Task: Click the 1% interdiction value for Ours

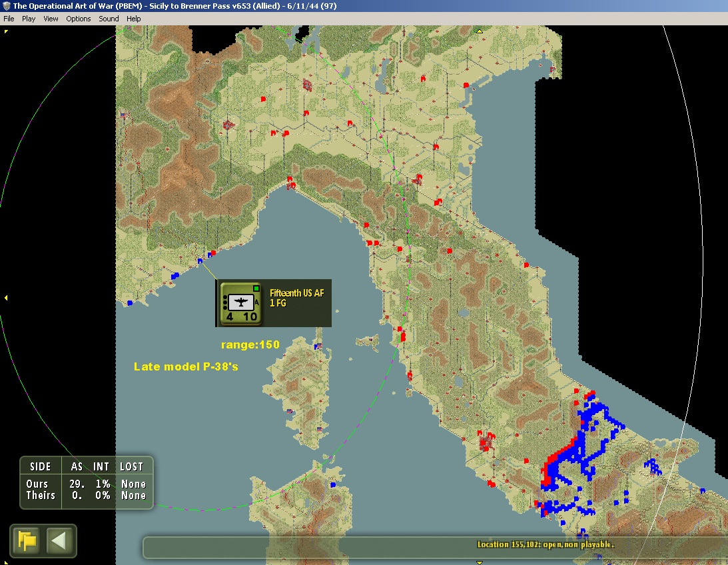Action: [103, 484]
